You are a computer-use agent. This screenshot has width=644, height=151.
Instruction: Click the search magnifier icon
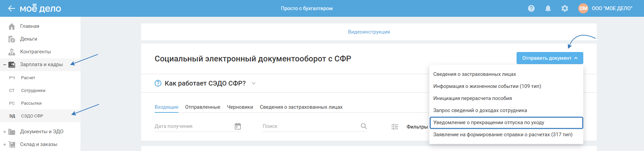coord(364,126)
